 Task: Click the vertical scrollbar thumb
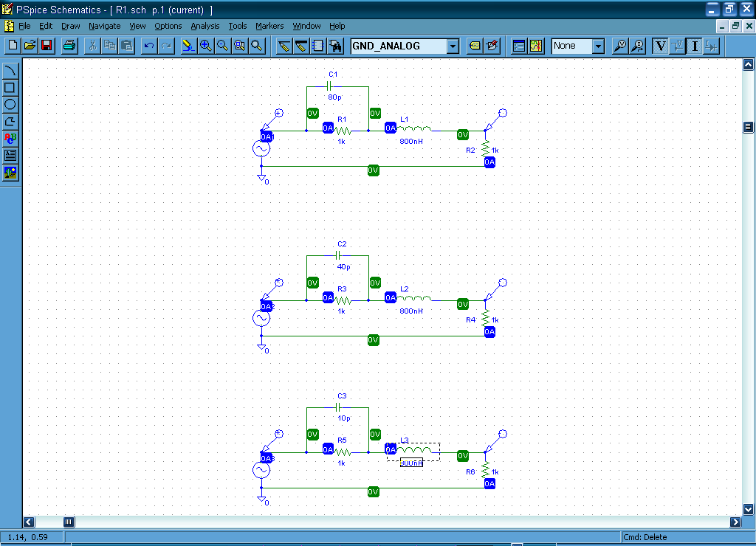[x=749, y=127]
